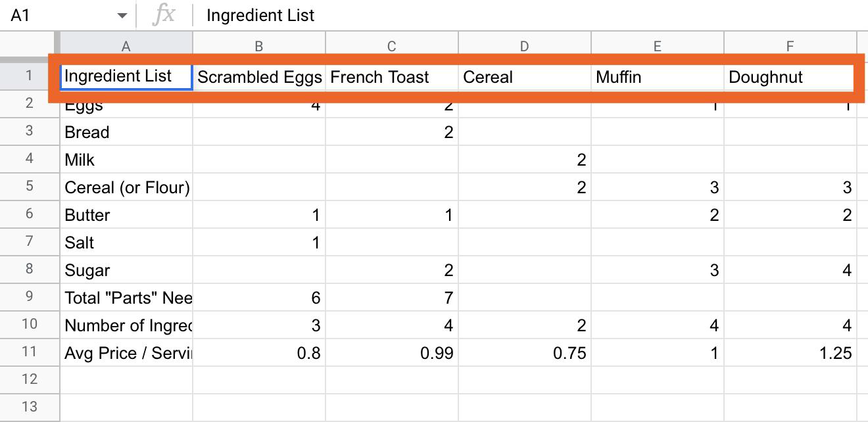868x422 pixels.
Task: Select column F header
Action: [x=790, y=46]
